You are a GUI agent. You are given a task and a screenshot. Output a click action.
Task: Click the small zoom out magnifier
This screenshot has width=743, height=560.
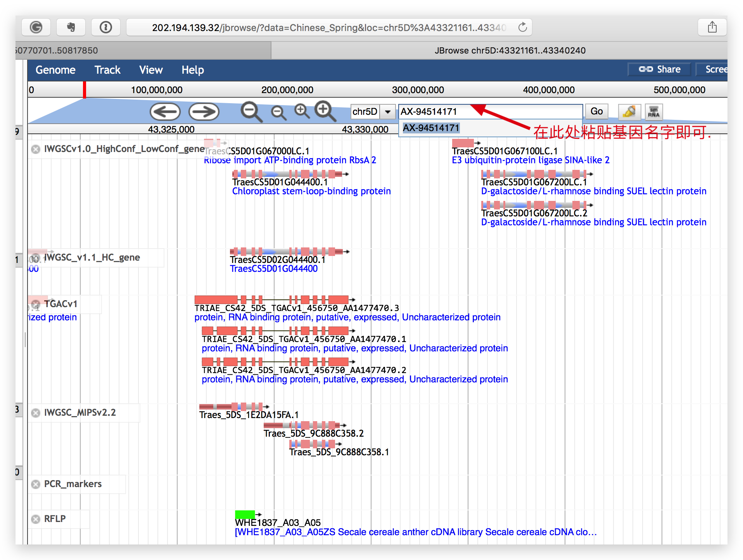point(278,113)
